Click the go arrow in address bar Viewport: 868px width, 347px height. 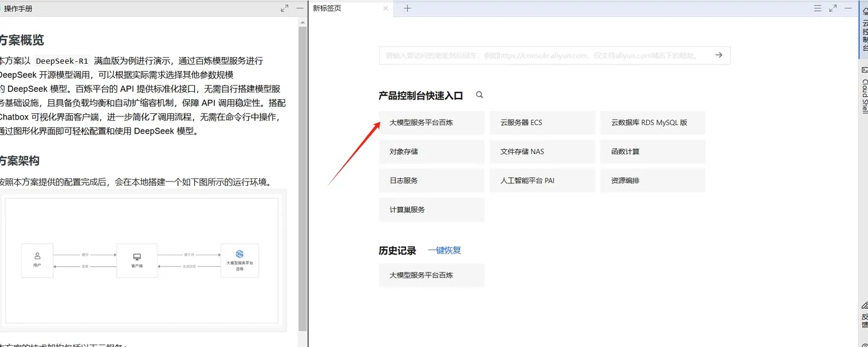point(719,55)
